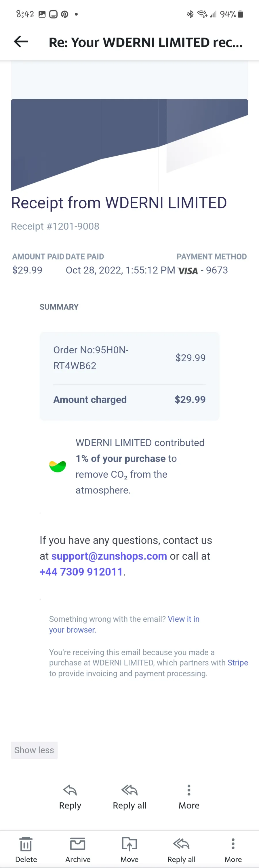
Task: Call the +44 7309 912011 number link
Action: (x=81, y=571)
